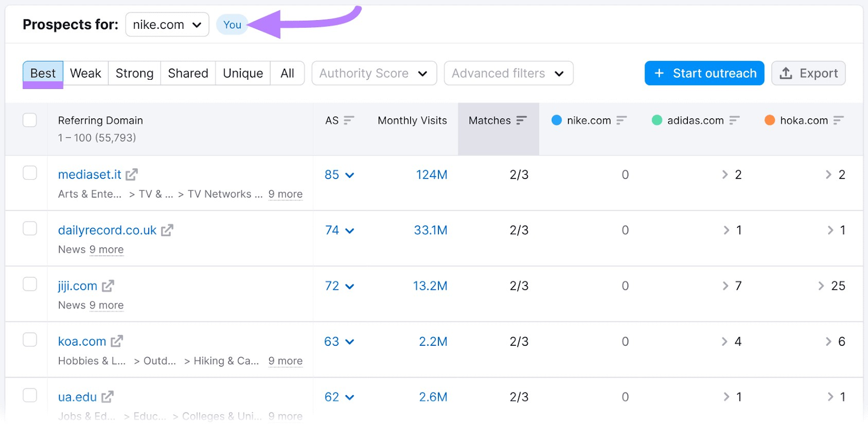The image size is (868, 425).
Task: Open the nike.com prospects dropdown
Action: [x=167, y=25]
